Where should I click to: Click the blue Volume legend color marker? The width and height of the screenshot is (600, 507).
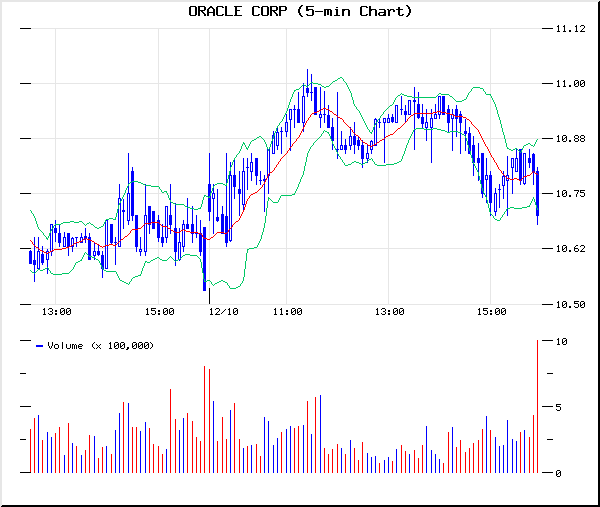(39, 346)
